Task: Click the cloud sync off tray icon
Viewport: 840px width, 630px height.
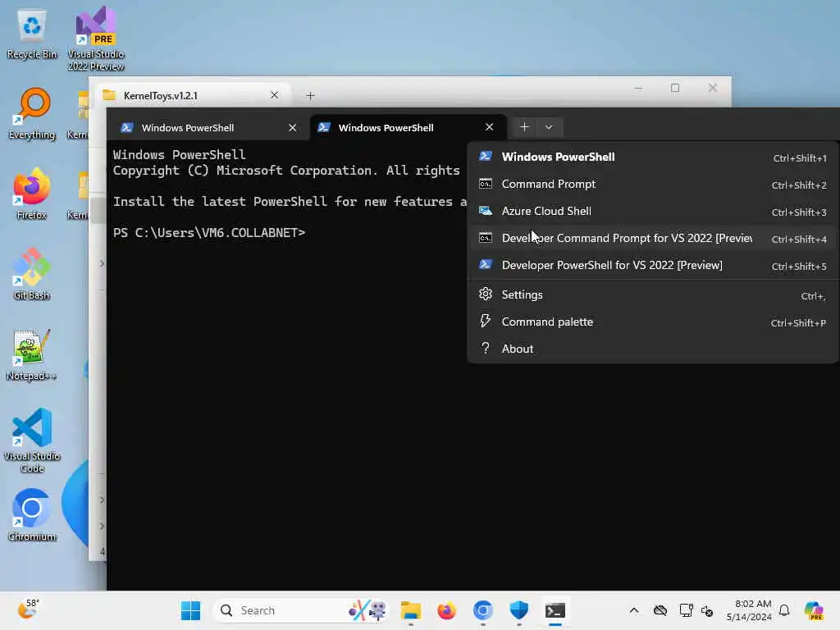Action: [660, 610]
